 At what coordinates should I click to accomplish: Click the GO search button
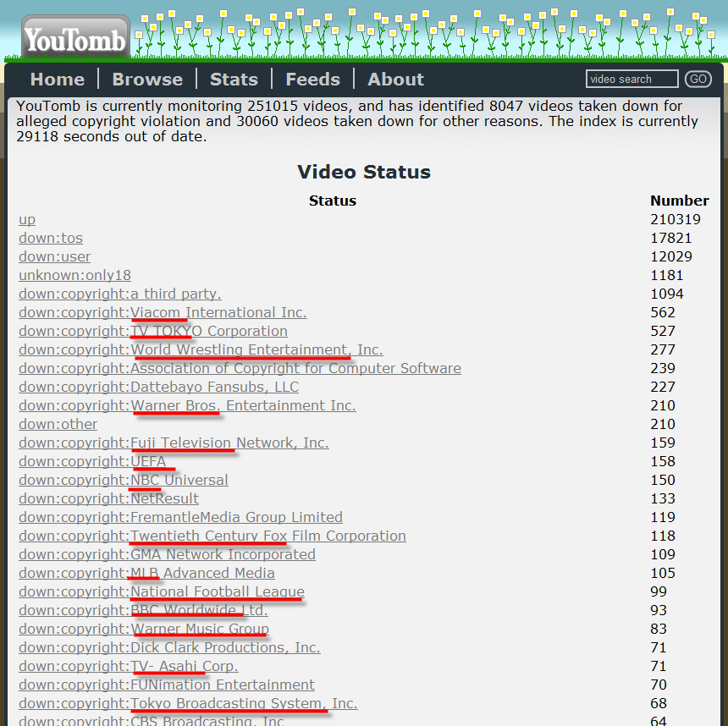point(698,79)
